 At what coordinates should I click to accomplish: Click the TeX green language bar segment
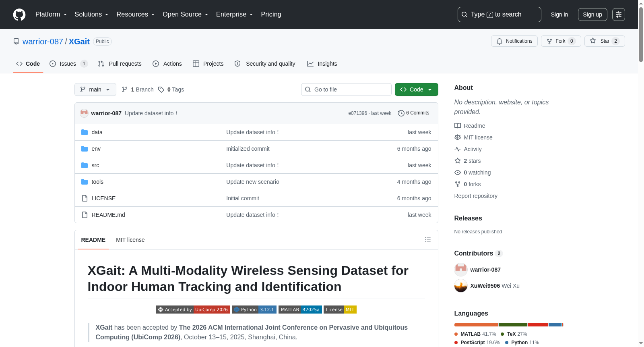point(513,325)
